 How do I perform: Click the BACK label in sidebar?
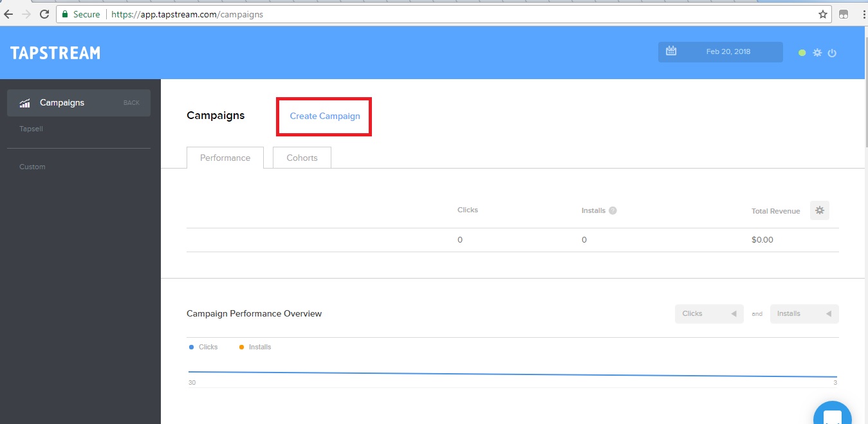click(x=131, y=103)
